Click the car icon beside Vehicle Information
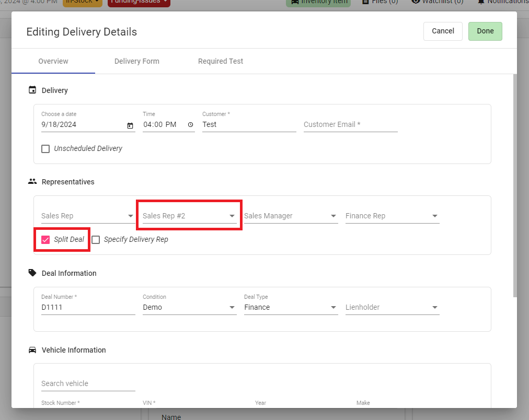This screenshot has height=420, width=529. point(32,350)
